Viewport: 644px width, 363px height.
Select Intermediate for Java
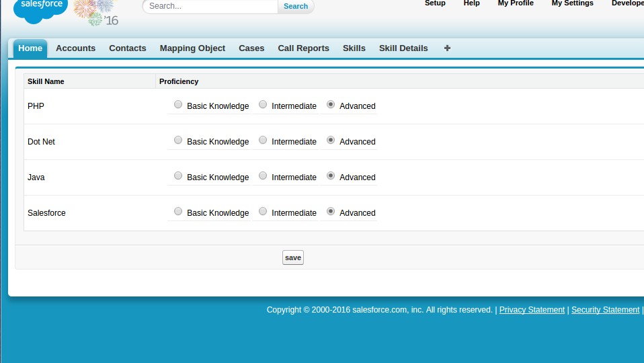point(262,175)
